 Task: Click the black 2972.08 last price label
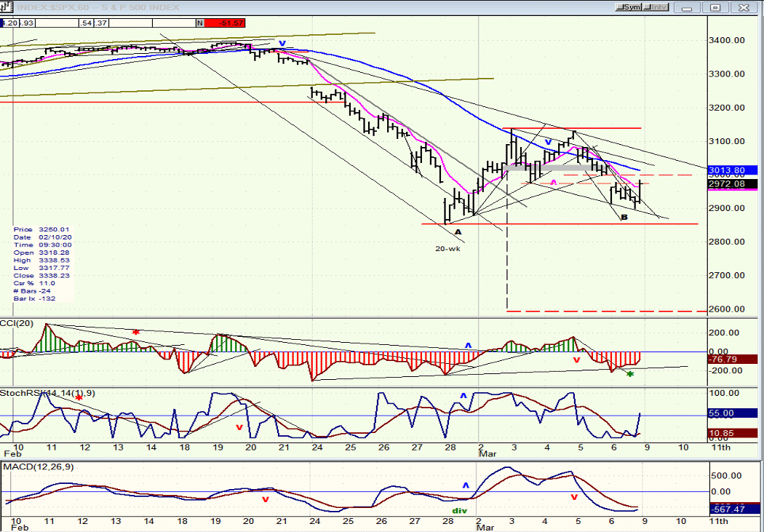[x=733, y=184]
